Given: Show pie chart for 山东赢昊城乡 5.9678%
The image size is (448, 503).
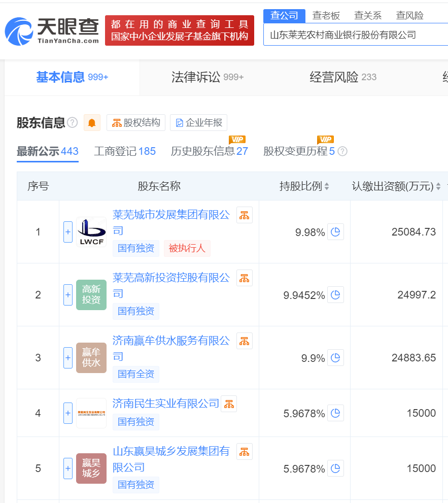Looking at the screenshot, I should click(335, 468).
